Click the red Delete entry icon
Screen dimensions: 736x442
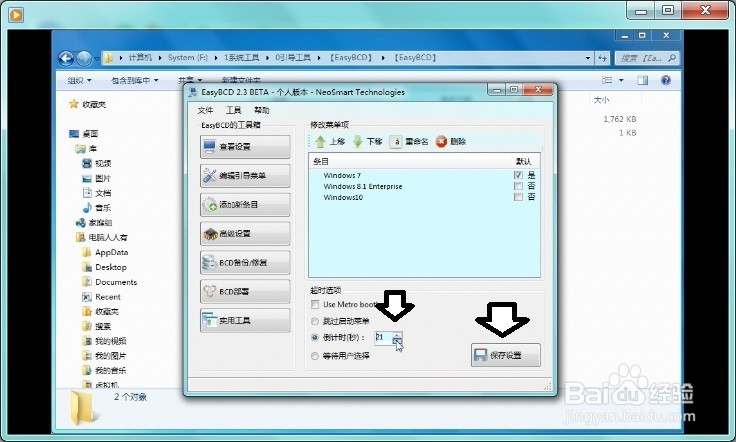click(x=441, y=141)
